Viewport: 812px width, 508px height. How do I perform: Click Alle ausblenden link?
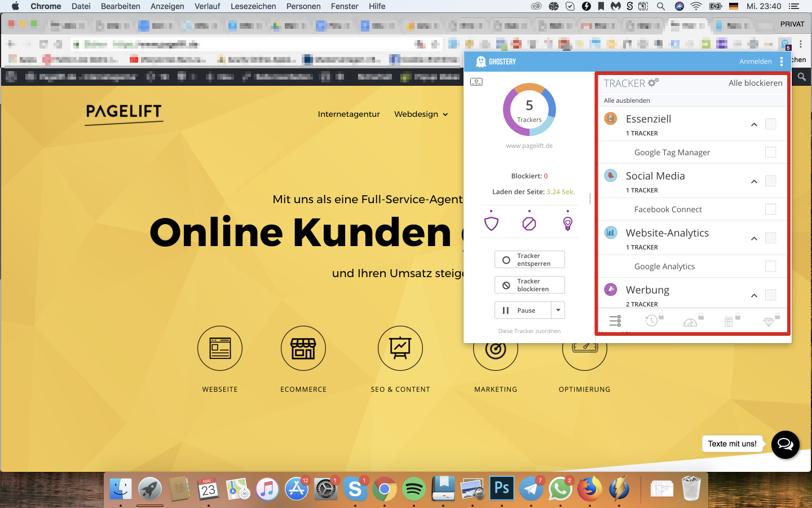click(627, 100)
